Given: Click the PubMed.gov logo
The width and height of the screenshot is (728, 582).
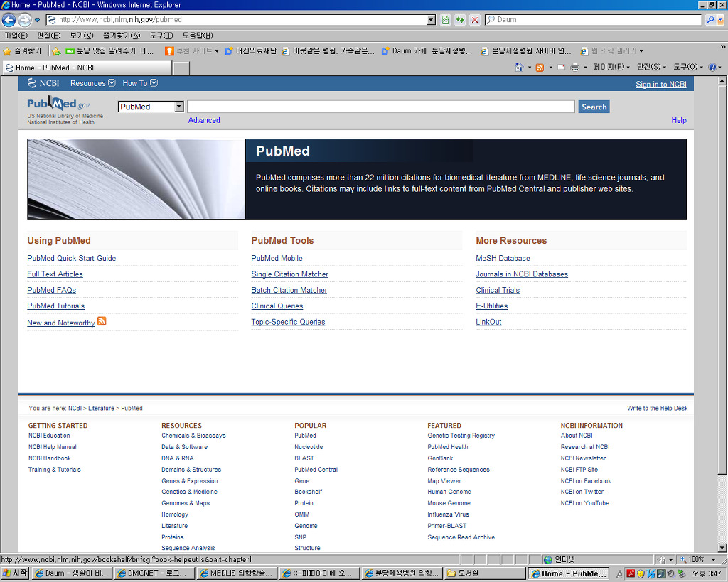Looking at the screenshot, I should (59, 104).
